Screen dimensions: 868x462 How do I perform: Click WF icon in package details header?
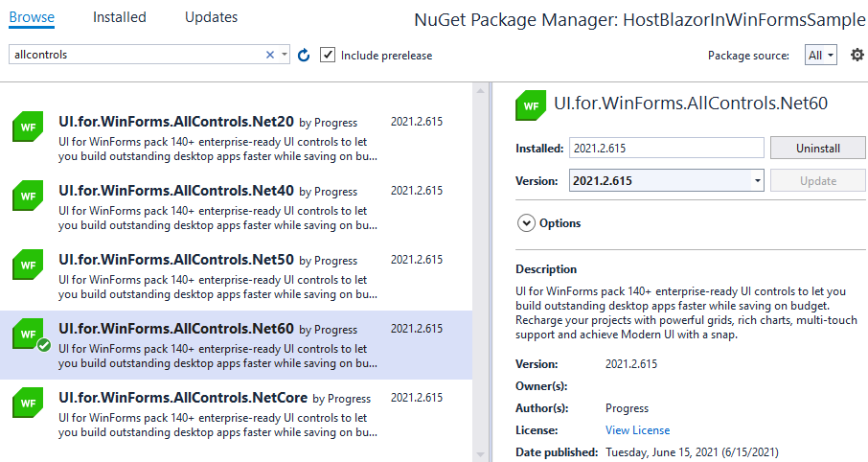(x=531, y=105)
